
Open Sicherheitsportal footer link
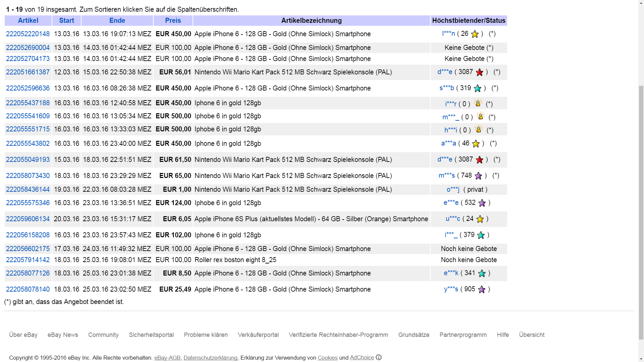point(151,335)
